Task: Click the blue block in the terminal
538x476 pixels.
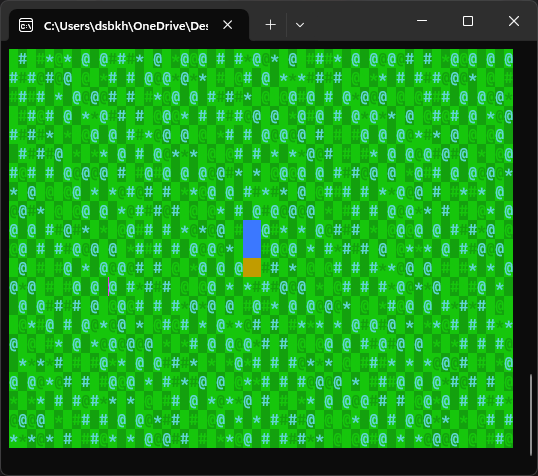Action: pyautogui.click(x=252, y=239)
